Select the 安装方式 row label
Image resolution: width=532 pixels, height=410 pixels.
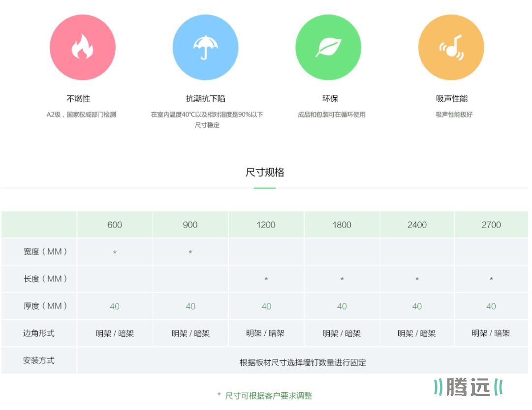[39, 360]
